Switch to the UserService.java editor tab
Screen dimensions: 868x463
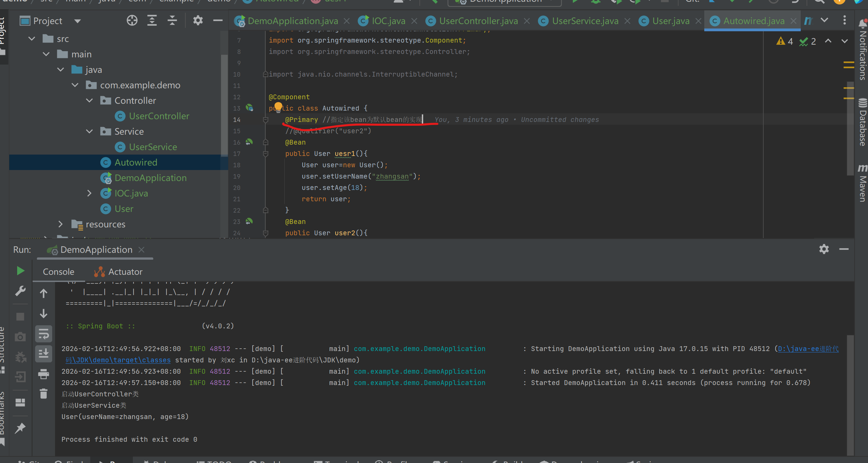click(x=585, y=21)
